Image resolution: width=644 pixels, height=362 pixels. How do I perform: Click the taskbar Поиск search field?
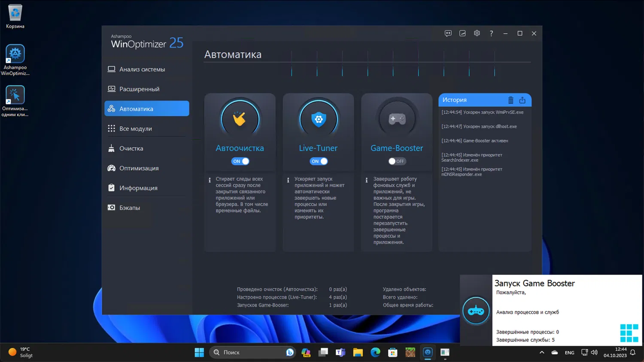[x=252, y=353]
